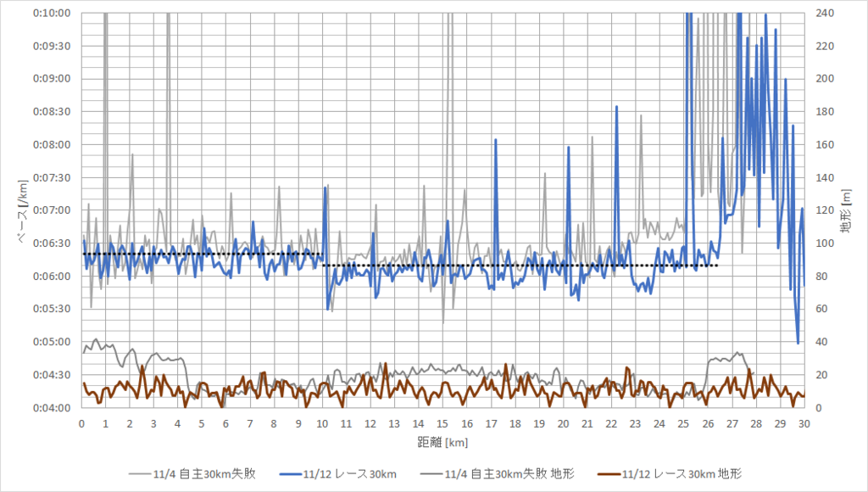This screenshot has width=868, height=492.
Task: Click the blue legend line marker
Action: click(x=291, y=474)
